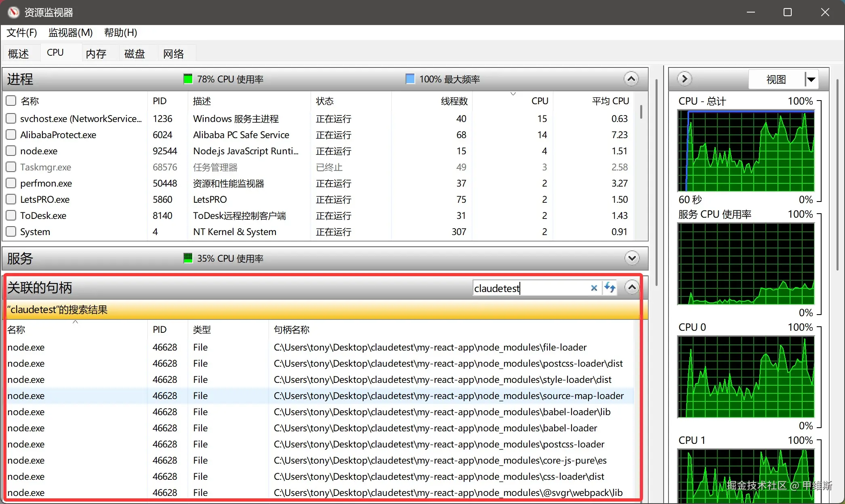The height and width of the screenshot is (504, 845).
Task: Collapse the 进程 section with its chevron
Action: (x=631, y=79)
